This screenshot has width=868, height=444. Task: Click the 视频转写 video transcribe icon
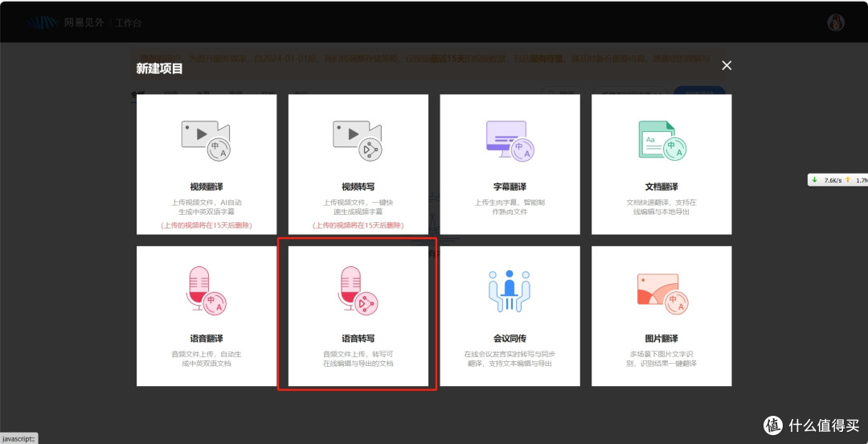[358, 141]
